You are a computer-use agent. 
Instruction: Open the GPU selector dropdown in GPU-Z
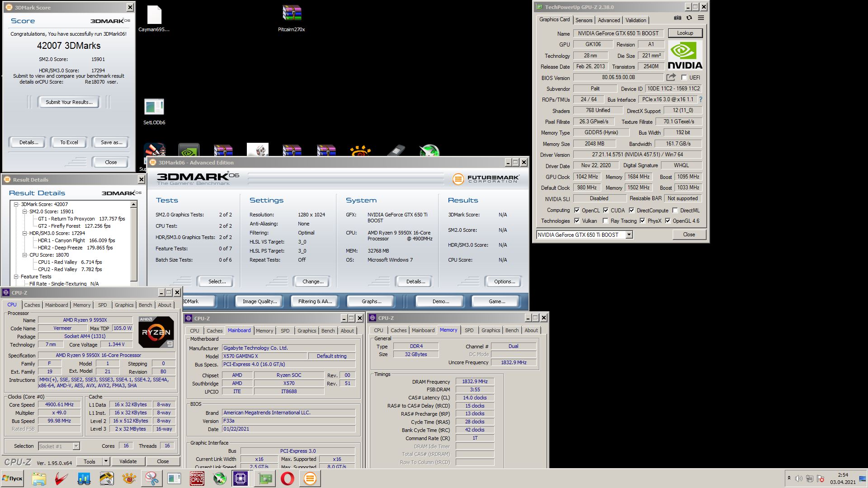629,235
